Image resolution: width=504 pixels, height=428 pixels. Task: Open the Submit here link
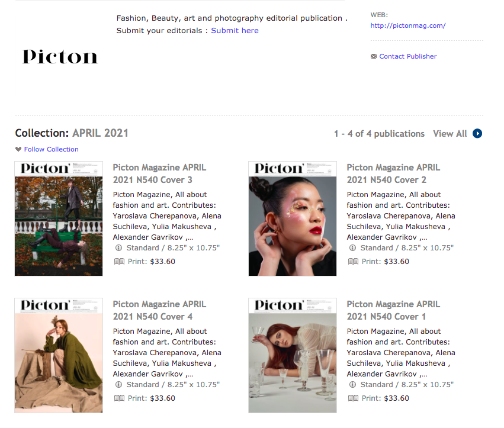235,31
